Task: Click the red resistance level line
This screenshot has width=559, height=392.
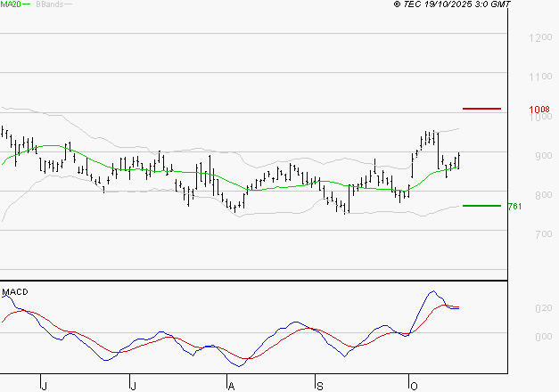Action: pyautogui.click(x=481, y=109)
